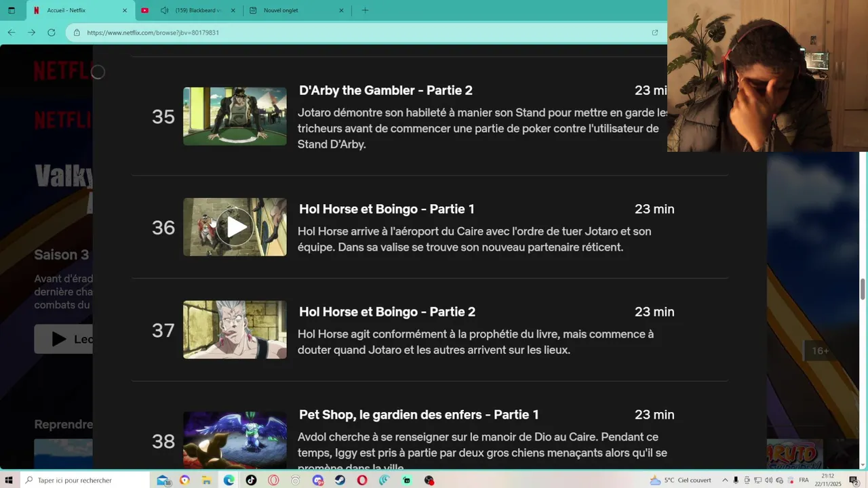Image resolution: width=868 pixels, height=488 pixels.
Task: Open the Mail app from the taskbar
Action: [x=163, y=480]
